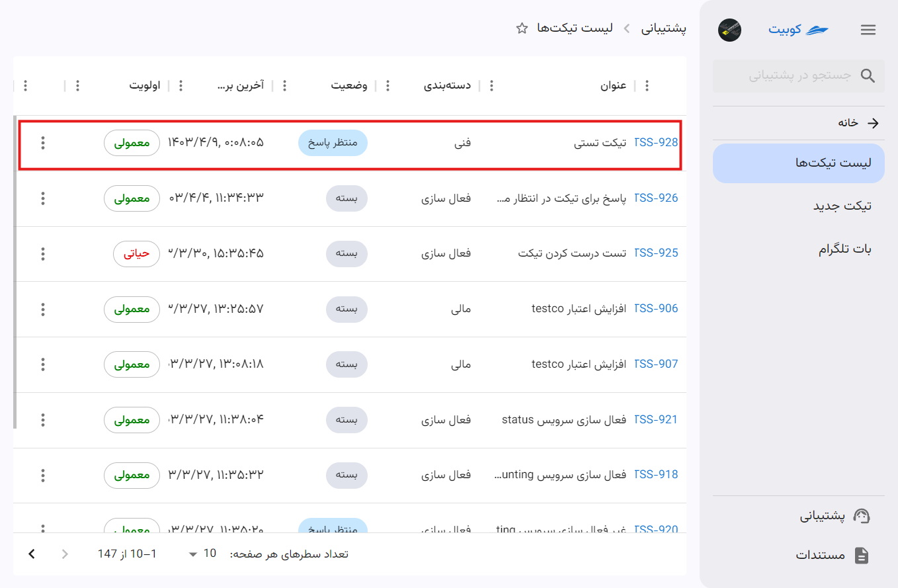Open ticket link TSS-918
898x588 pixels.
[656, 474]
